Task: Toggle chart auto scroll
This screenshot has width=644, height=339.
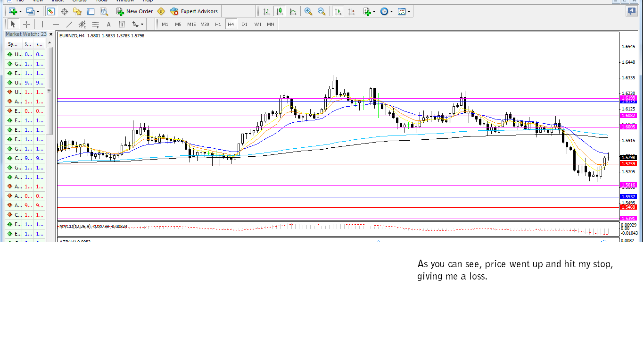Action: (338, 11)
